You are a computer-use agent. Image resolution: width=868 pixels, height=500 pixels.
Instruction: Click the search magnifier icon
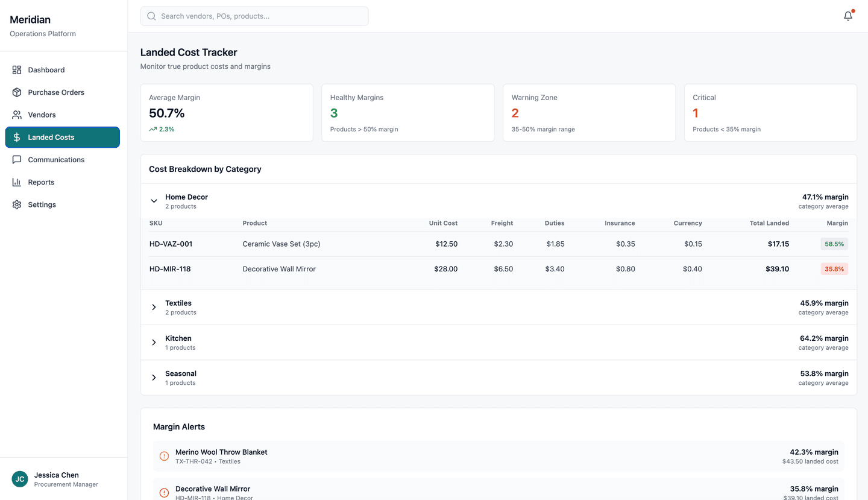click(151, 16)
